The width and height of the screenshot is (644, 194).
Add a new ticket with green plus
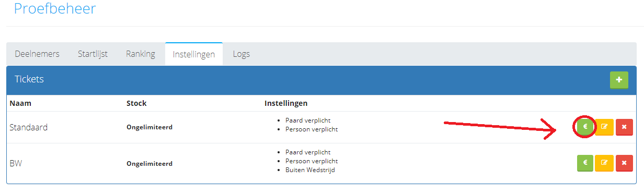pyautogui.click(x=619, y=80)
